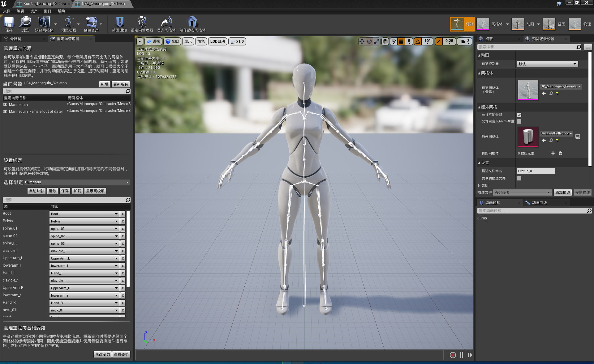Open the 预览控制器 默认 dropdown
This screenshot has width=594, height=364.
(547, 64)
